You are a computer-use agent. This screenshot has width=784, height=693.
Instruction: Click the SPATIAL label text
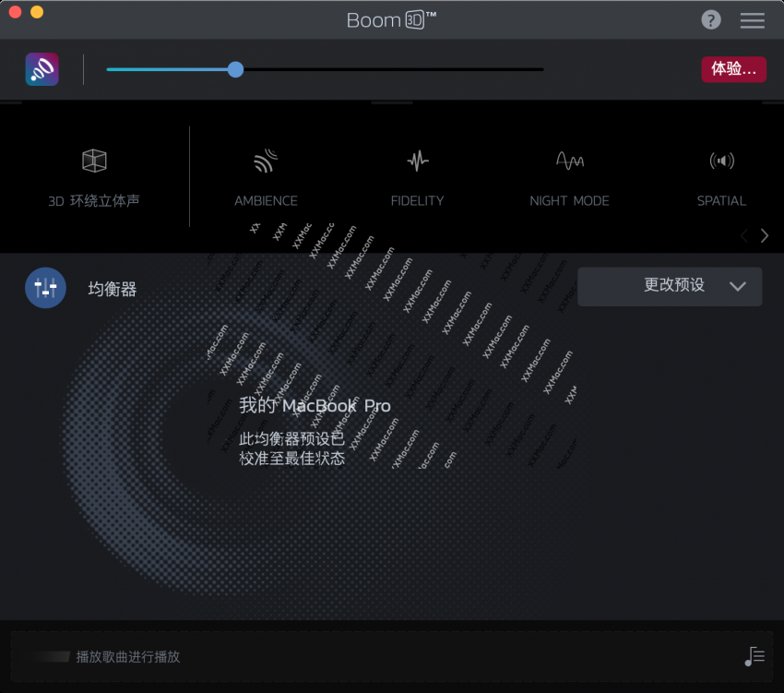[721, 200]
